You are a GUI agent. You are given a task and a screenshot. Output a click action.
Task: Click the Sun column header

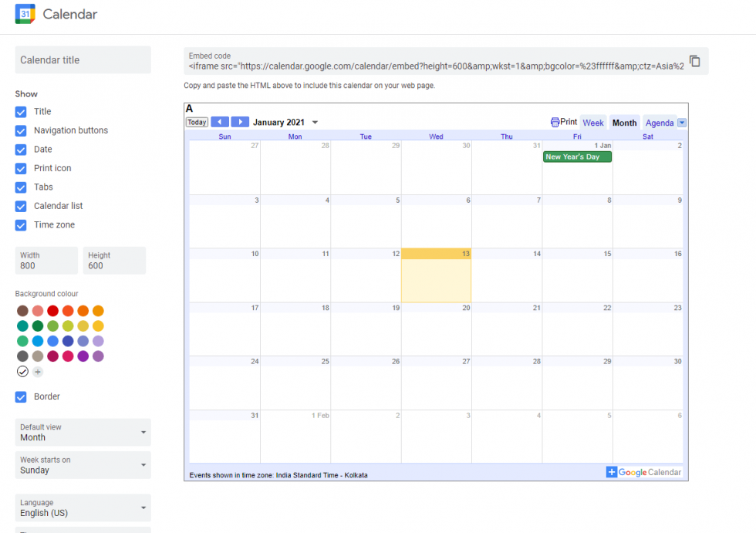[x=224, y=137]
